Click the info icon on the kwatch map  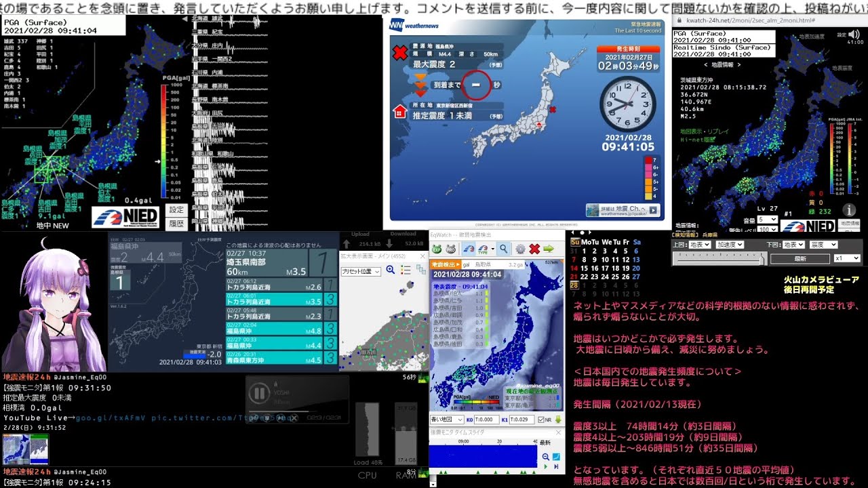pos(848,210)
